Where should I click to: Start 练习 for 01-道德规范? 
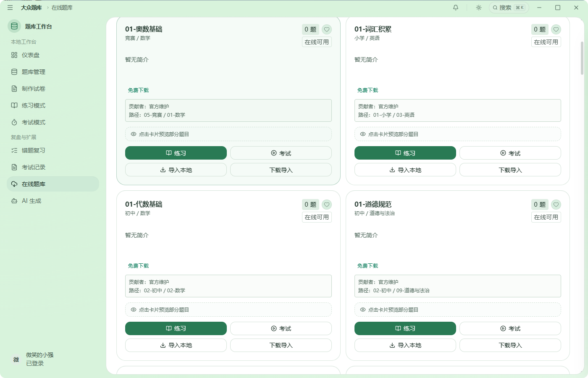tap(405, 328)
